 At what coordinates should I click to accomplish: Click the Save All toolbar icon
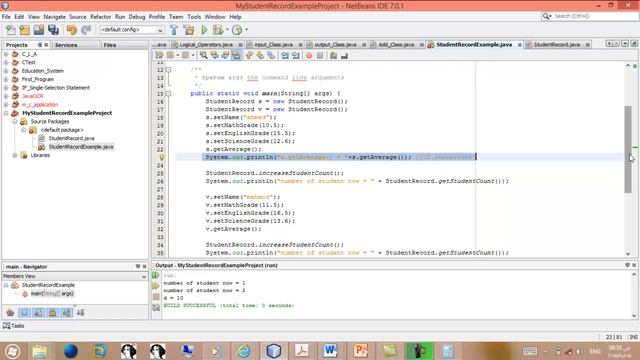53,30
